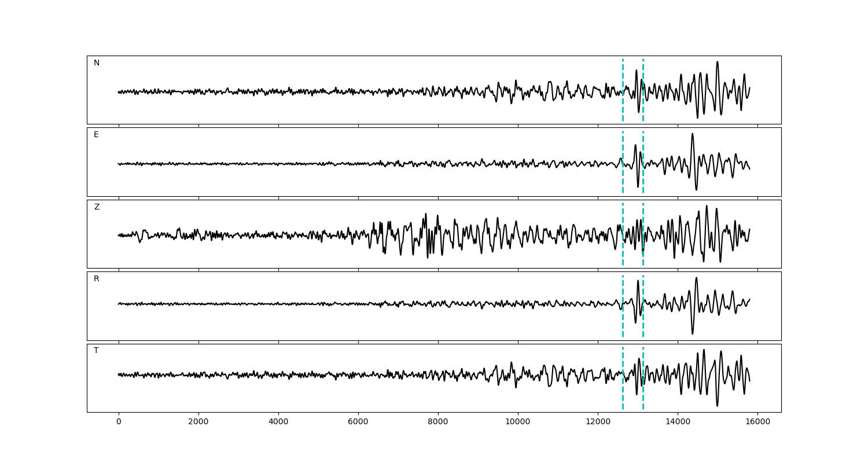Viewport: 868px width, 463px height.
Task: Click the E component panel label
Action: point(96,135)
